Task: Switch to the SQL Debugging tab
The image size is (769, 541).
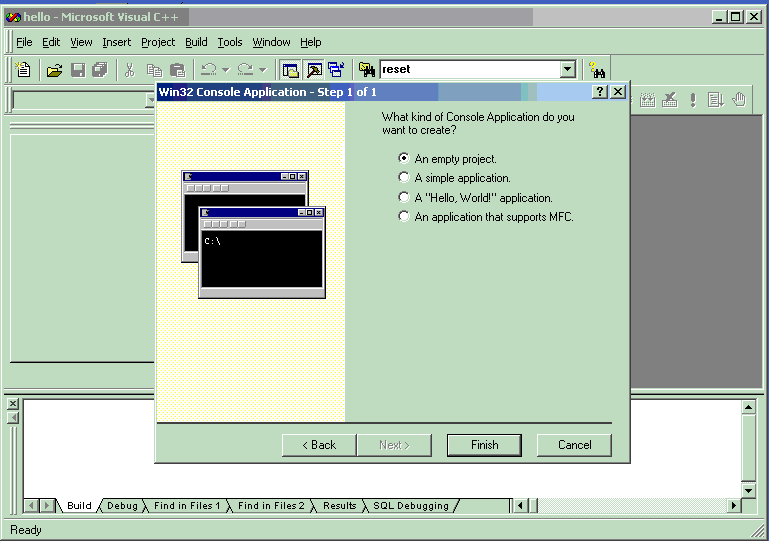Action: [x=411, y=506]
